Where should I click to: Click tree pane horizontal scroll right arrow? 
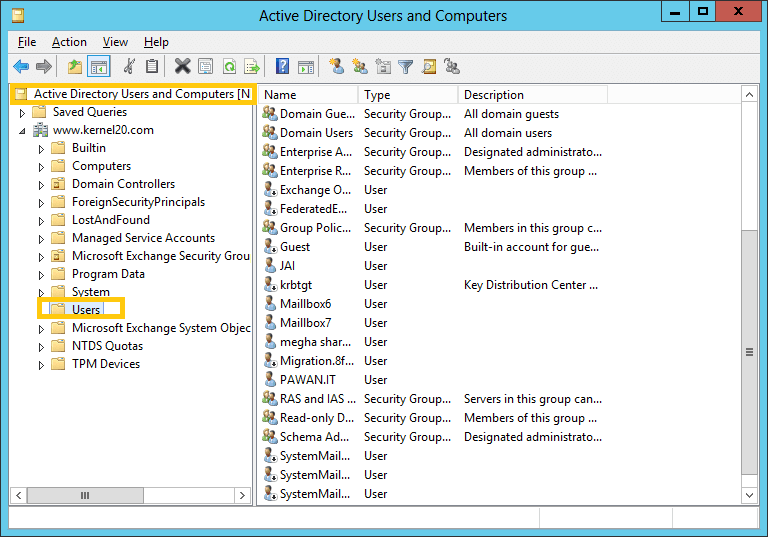point(242,495)
